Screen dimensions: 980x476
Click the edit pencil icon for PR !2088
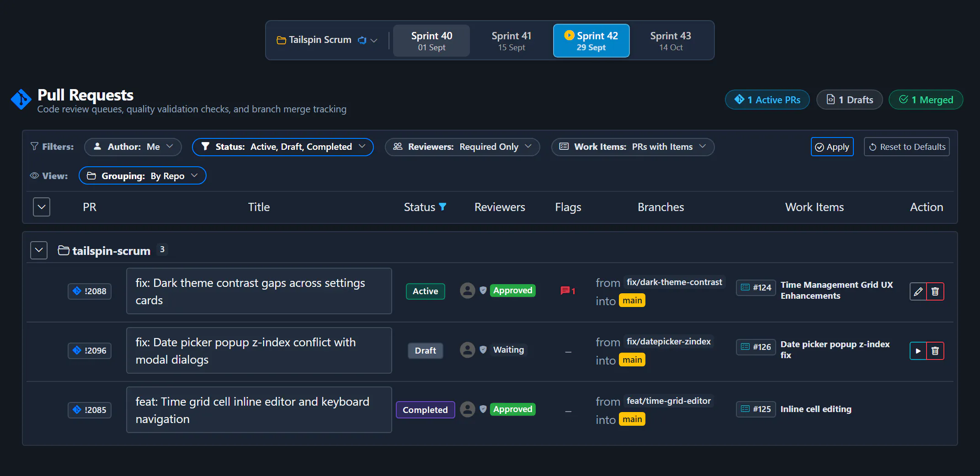[918, 291]
